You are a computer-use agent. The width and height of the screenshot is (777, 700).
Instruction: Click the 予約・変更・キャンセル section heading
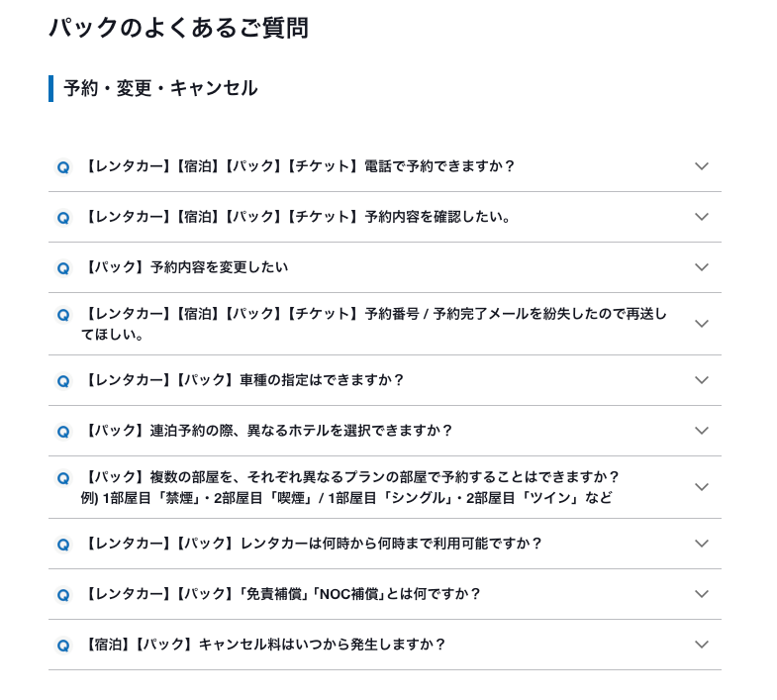(160, 88)
